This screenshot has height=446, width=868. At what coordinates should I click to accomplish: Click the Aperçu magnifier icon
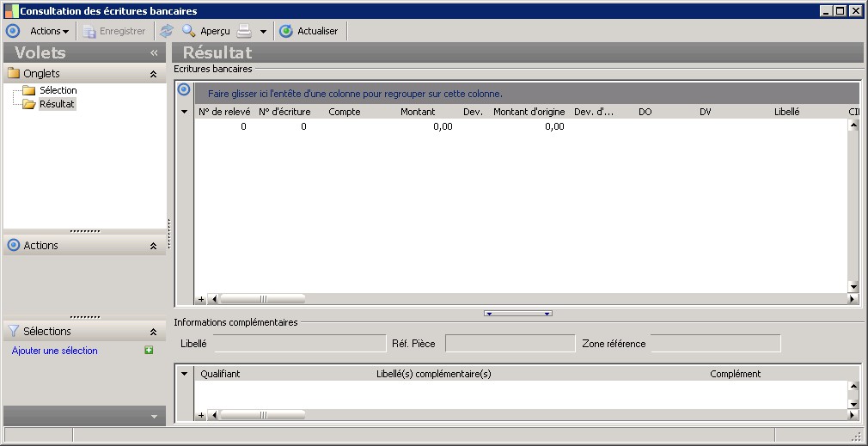[188, 31]
